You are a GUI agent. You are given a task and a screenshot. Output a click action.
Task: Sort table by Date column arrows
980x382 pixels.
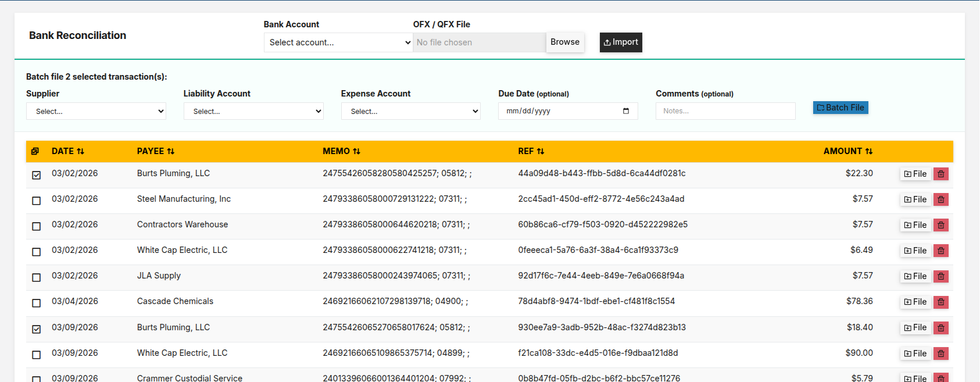[80, 151]
